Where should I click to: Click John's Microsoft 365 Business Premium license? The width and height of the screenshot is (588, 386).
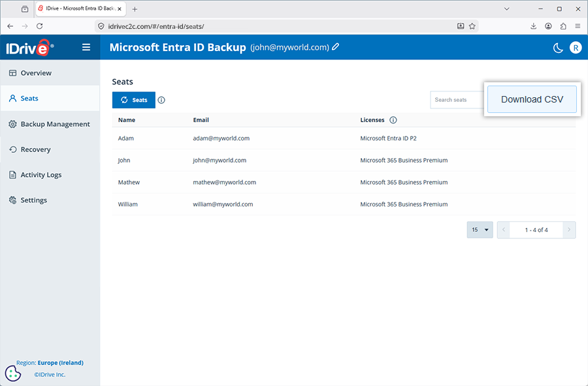(404, 161)
